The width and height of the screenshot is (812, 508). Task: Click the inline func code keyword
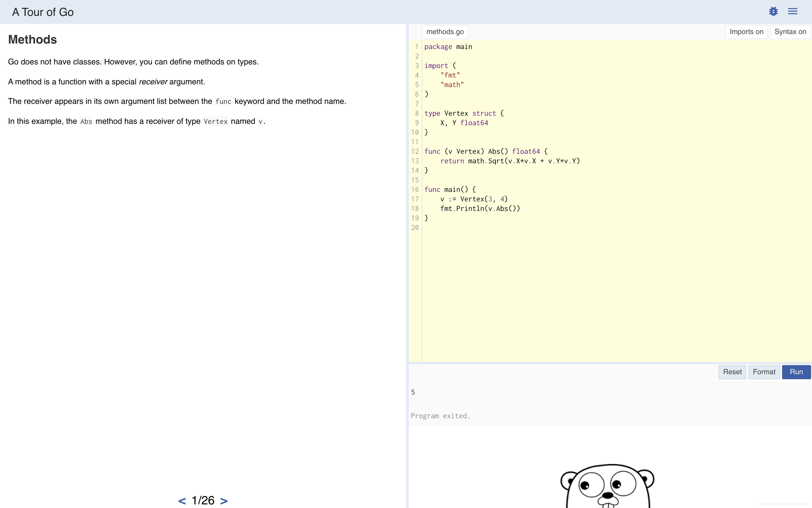(223, 101)
